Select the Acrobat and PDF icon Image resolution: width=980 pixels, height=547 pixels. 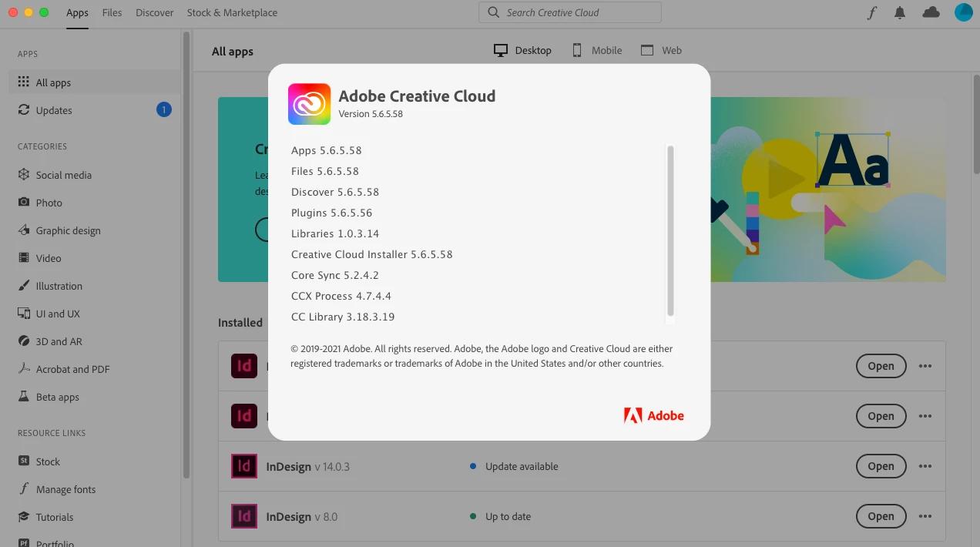tap(24, 368)
